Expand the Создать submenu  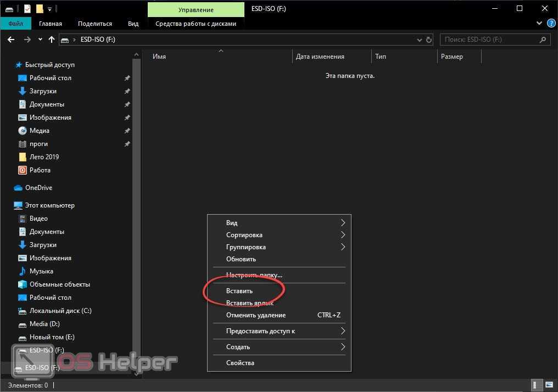[342, 347]
